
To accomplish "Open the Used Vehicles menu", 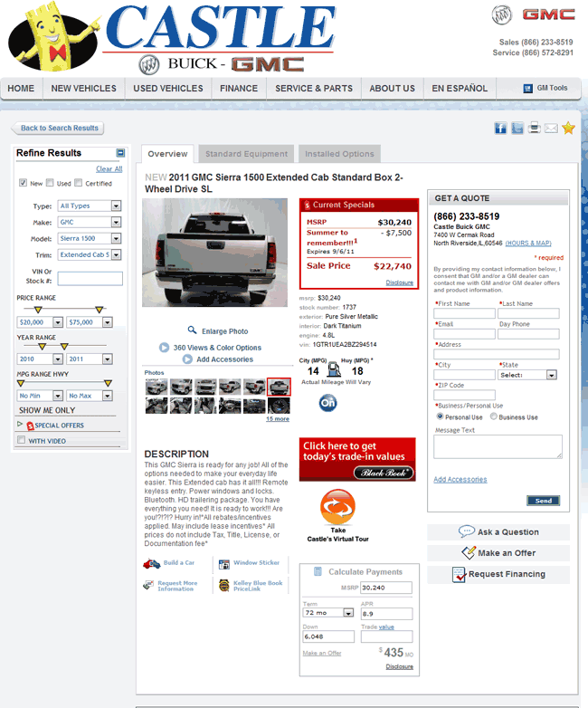I will [168, 89].
